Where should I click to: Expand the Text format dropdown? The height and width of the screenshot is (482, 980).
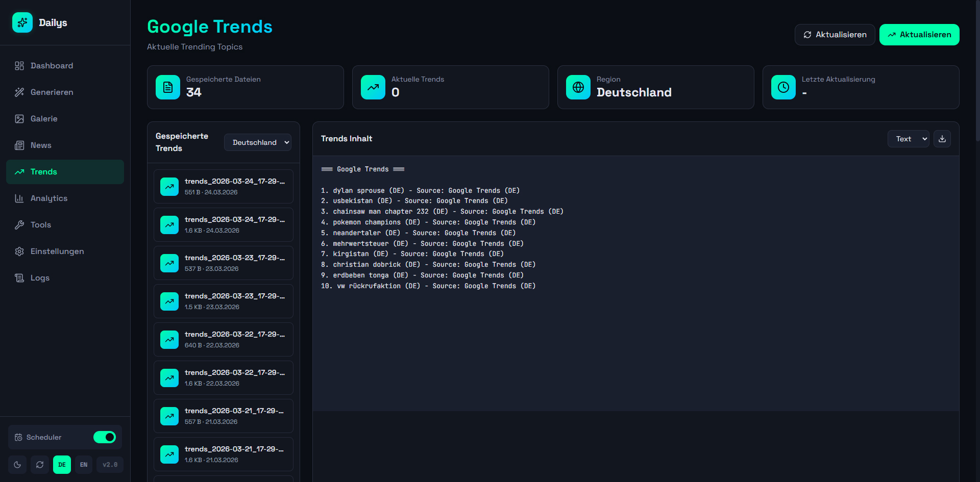[x=908, y=139]
